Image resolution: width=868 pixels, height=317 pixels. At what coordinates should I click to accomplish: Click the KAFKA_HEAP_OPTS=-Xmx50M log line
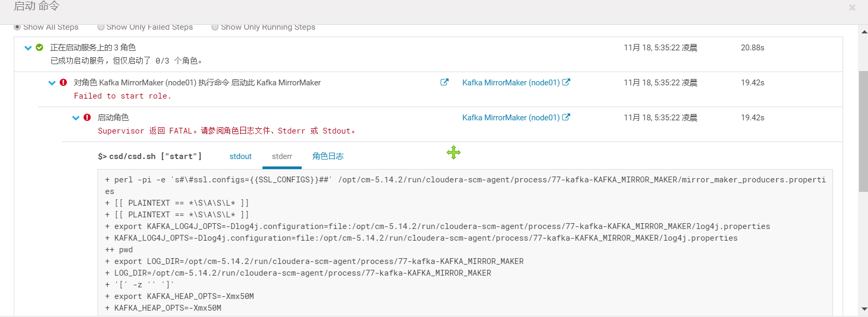[163, 308]
